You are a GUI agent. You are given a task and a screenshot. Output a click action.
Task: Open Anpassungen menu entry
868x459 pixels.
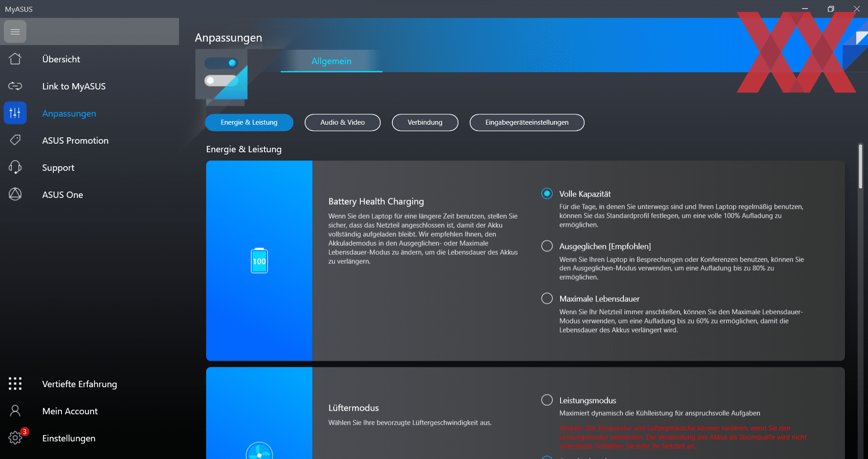pos(69,113)
